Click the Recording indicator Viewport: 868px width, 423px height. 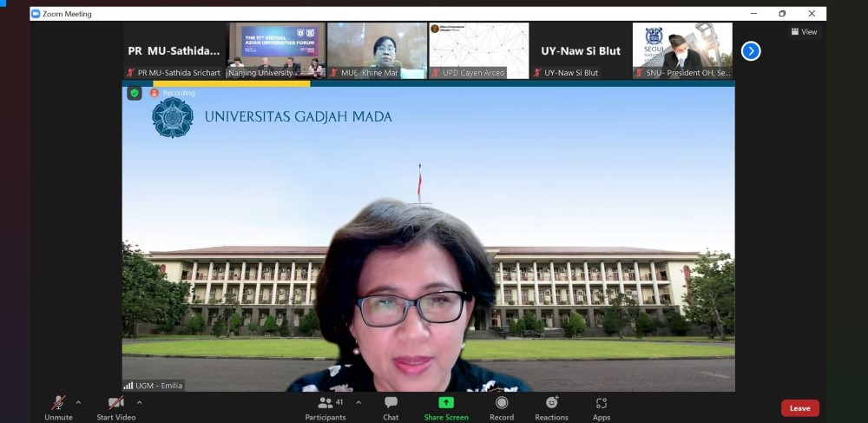coord(173,93)
